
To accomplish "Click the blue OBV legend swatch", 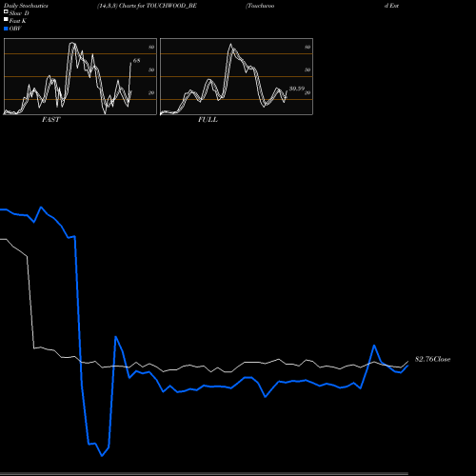I will pos(6,29).
